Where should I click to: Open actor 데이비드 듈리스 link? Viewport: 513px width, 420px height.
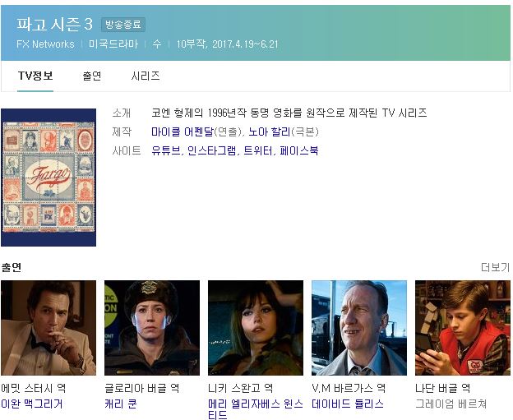[348, 404]
